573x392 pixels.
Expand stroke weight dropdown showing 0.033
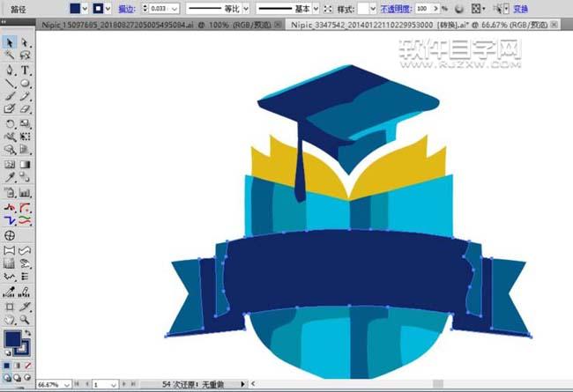(175, 9)
